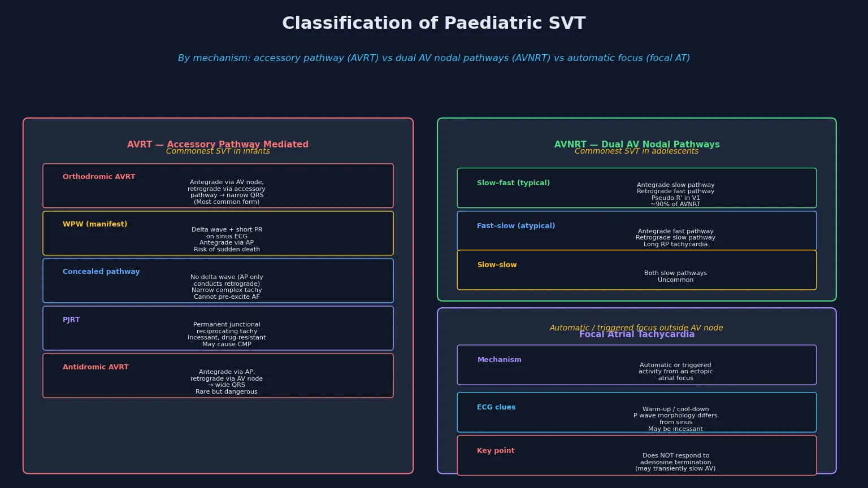Screen dimensions: 868x488
Task: Select the 'AVRT — Accessory Pathway Mediated' heading
Action: point(218,145)
